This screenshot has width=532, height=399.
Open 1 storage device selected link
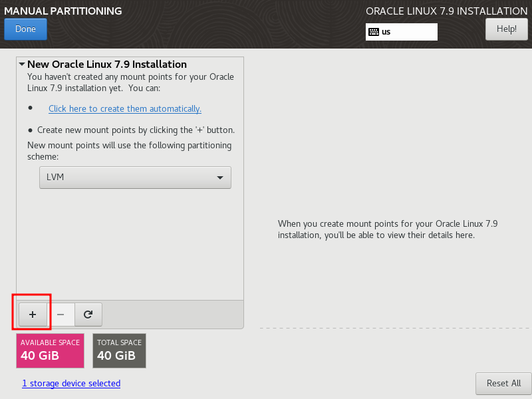(71, 384)
